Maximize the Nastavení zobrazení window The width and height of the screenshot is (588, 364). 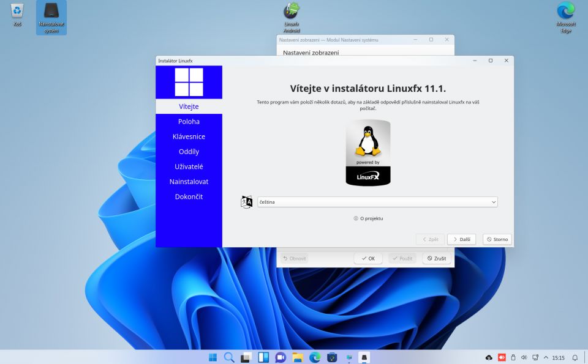coord(431,39)
